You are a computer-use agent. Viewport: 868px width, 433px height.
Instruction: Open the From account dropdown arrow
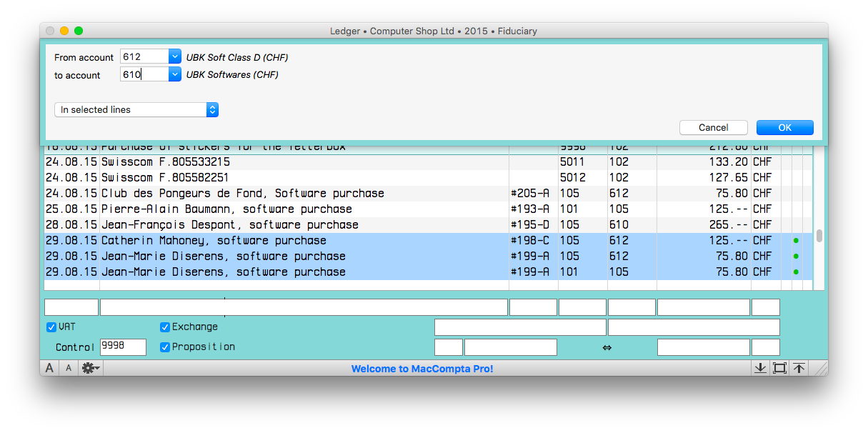coord(175,56)
